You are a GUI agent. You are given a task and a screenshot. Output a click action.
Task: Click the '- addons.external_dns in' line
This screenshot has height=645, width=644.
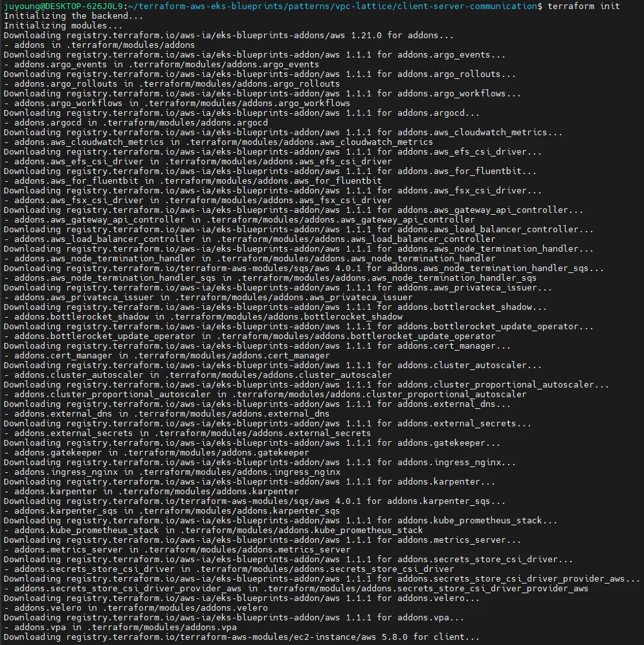166,414
